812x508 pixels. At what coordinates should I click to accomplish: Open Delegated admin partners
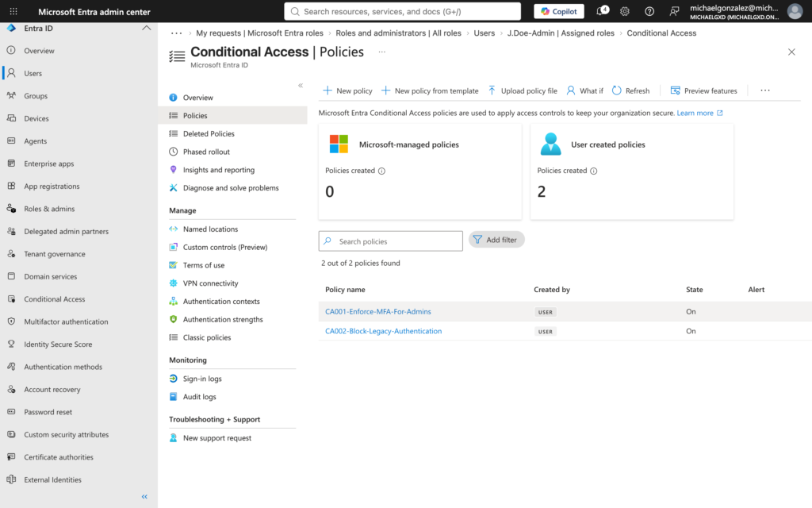67,232
